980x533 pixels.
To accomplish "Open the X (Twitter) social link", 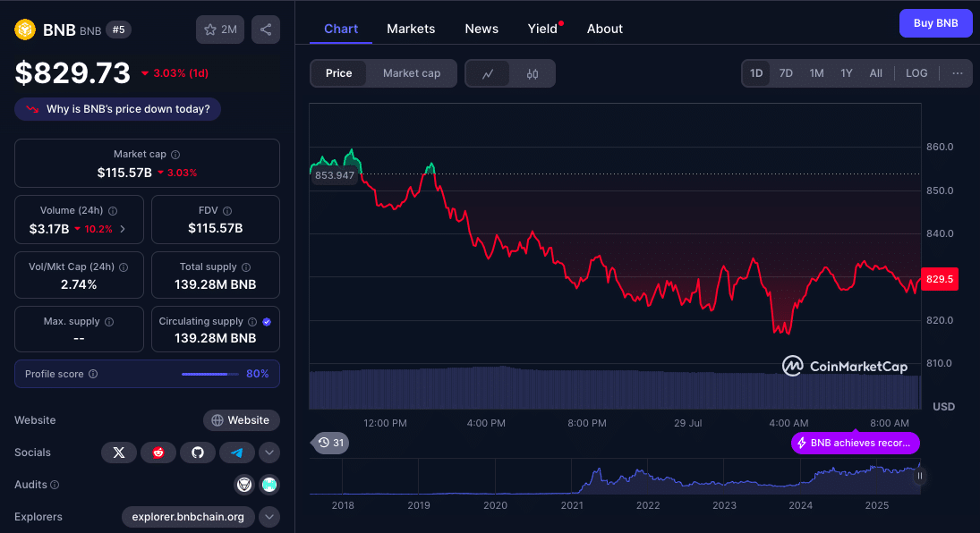I will [119, 453].
